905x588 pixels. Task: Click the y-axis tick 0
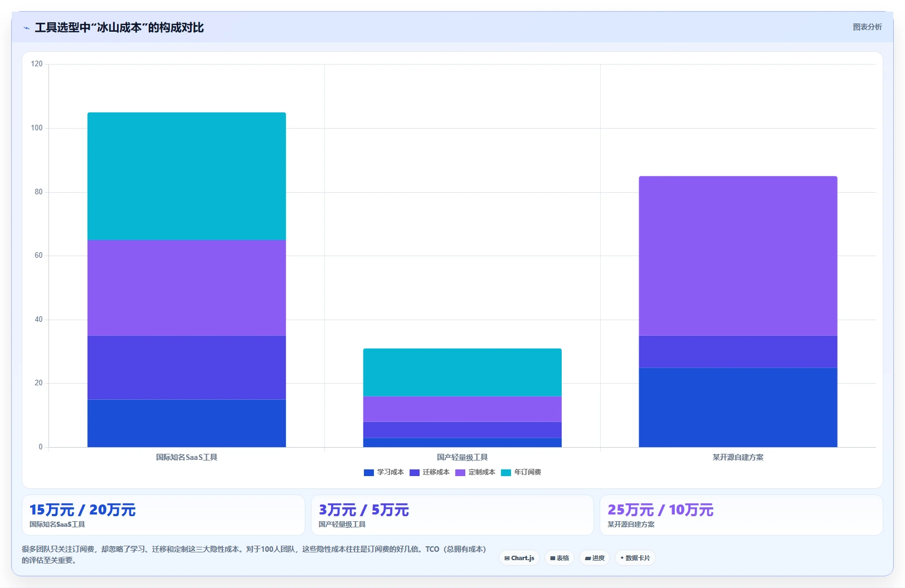click(41, 447)
